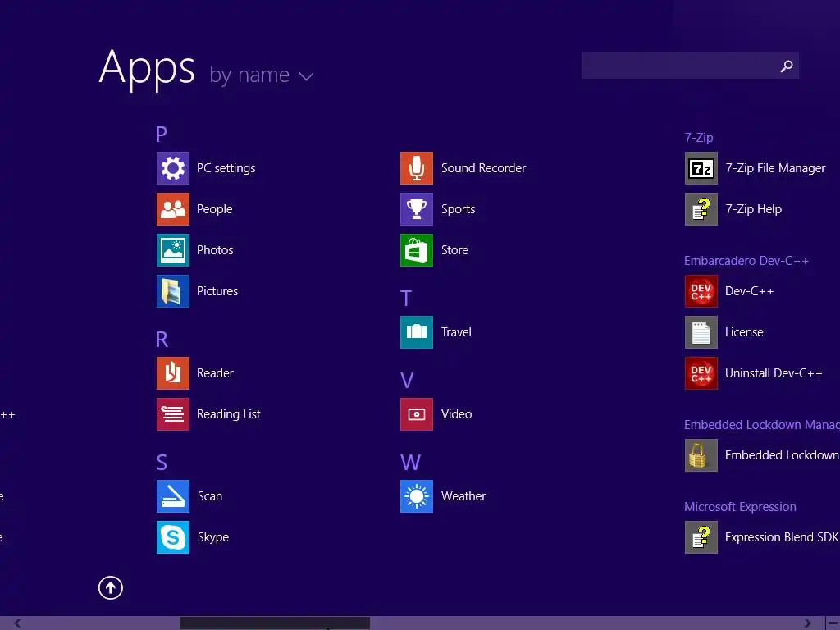Click the 'Uninstall Dev-C++' label
The image size is (840, 630).
(x=774, y=373)
